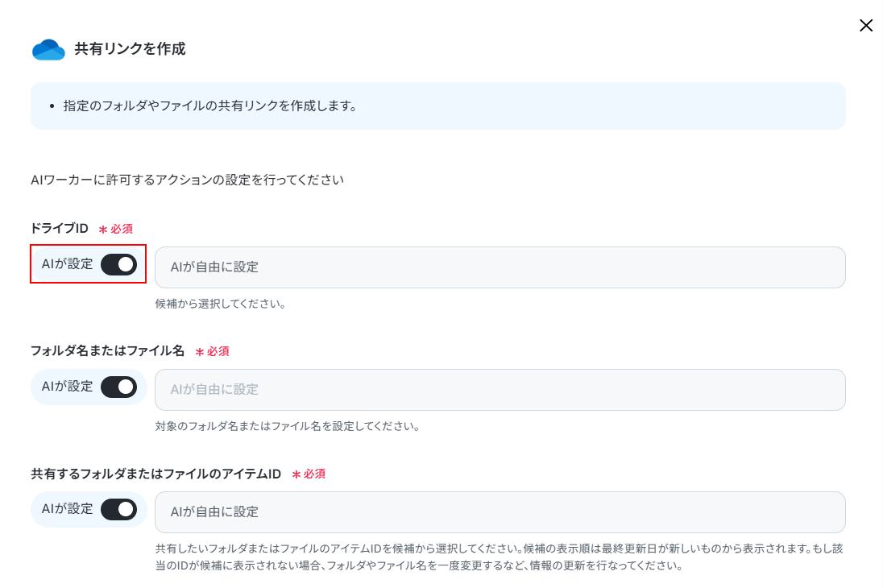Click the red 必須 marker beside ドライブID
The image size is (883, 588).
116,229
